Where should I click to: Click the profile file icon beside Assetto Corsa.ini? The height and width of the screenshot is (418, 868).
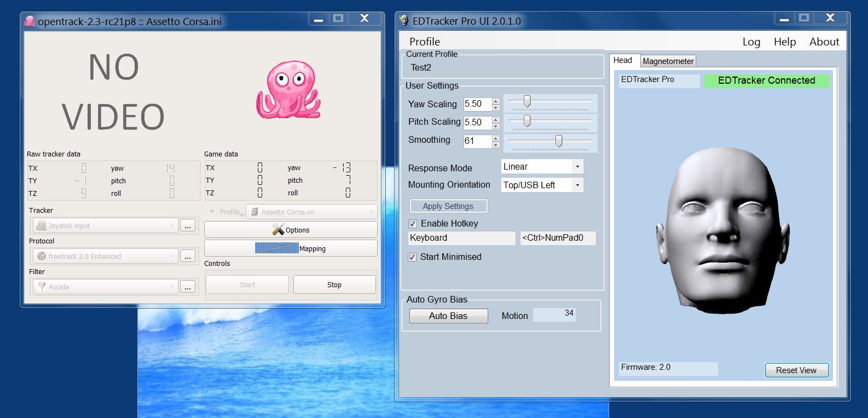coord(254,212)
